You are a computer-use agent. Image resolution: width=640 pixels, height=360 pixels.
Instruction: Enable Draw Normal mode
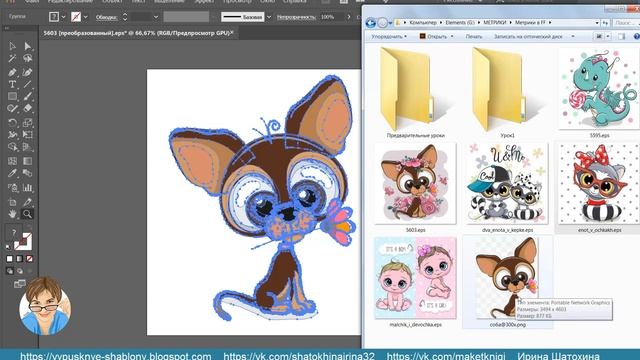(10, 271)
